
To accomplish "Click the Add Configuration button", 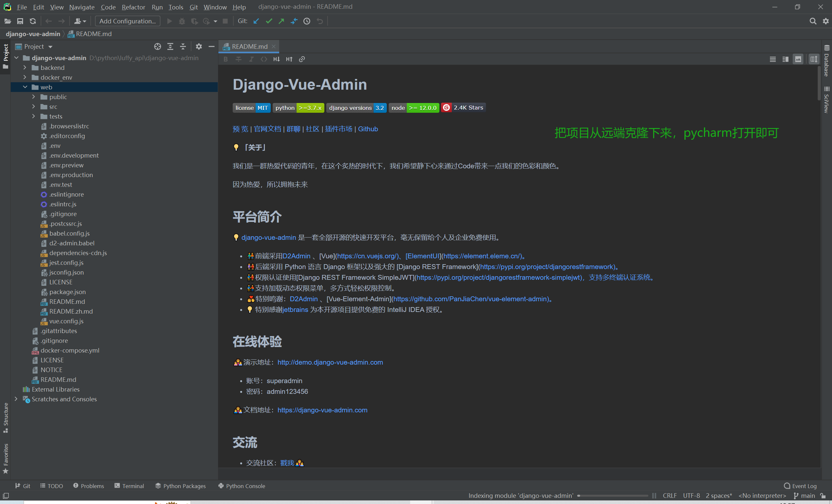I will (127, 21).
